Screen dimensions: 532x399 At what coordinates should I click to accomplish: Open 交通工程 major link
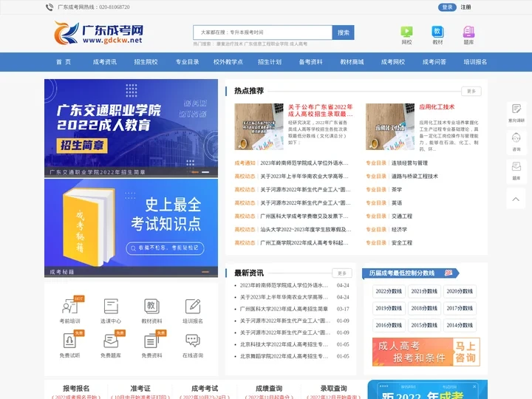tap(402, 216)
